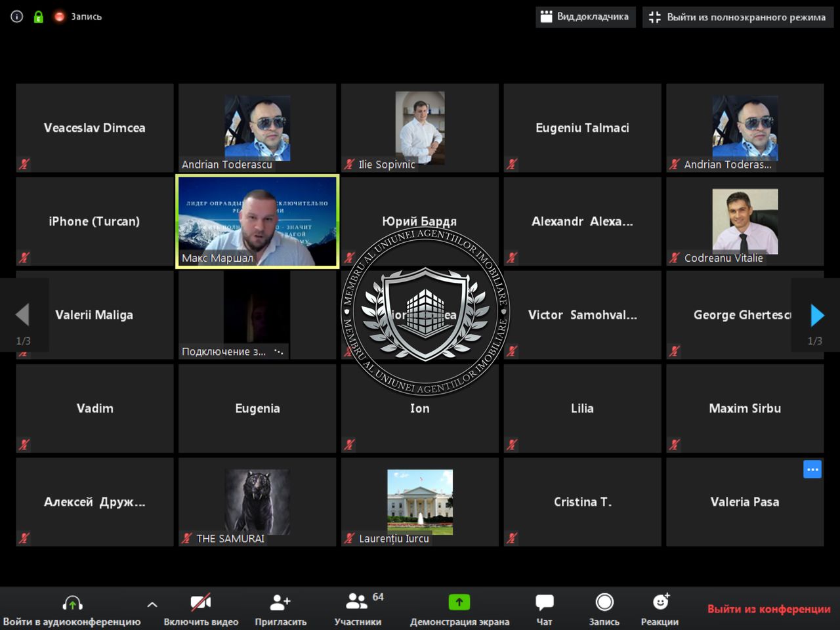Click muted mic icon on Maxim Sirbu tile
The image size is (840, 630).
pos(674,444)
